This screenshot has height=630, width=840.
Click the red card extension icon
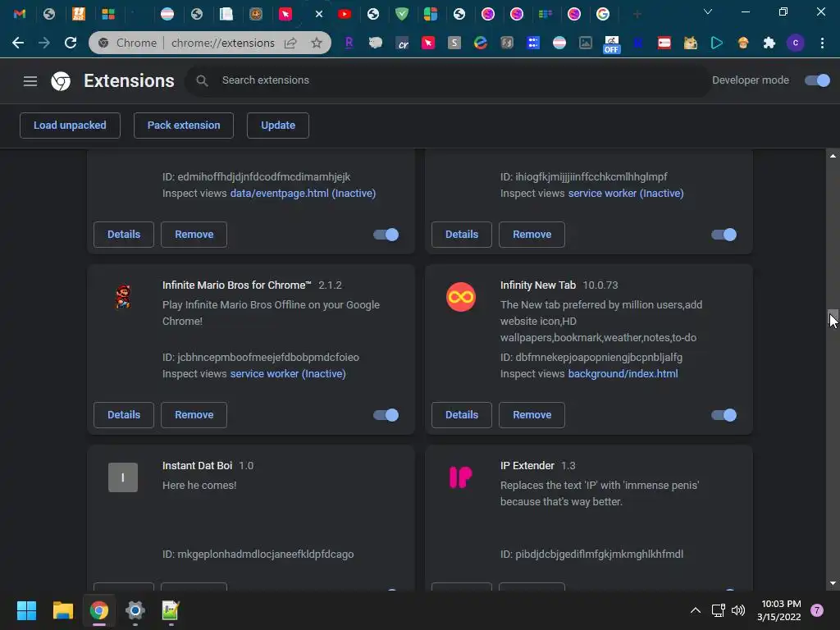point(664,43)
